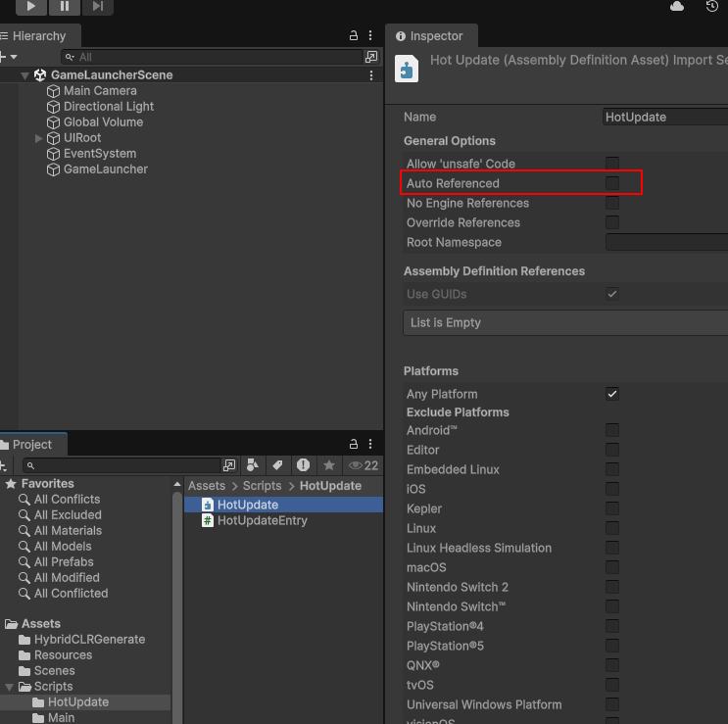The width and height of the screenshot is (728, 724).
Task: Click the List is Empty references box
Action: pos(565,322)
